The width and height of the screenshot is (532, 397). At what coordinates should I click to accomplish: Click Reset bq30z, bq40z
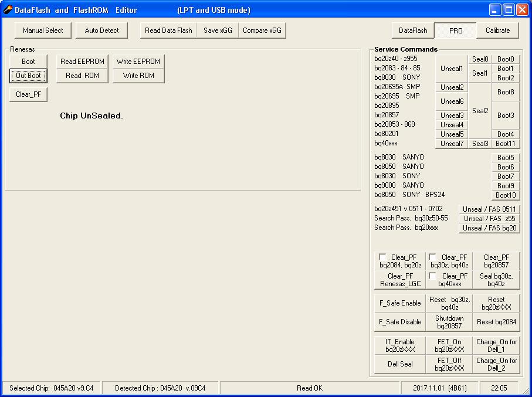pyautogui.click(x=449, y=303)
